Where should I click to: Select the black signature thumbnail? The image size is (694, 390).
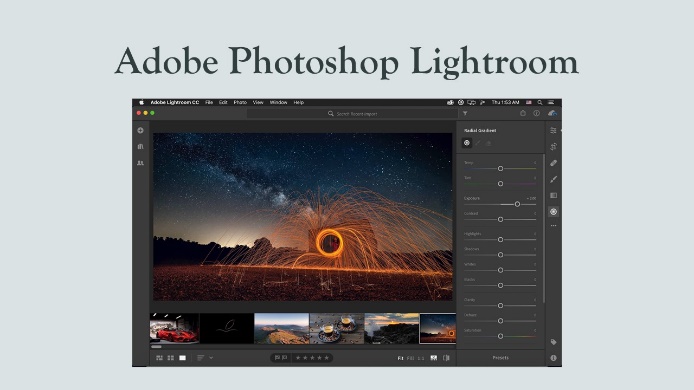click(x=227, y=328)
